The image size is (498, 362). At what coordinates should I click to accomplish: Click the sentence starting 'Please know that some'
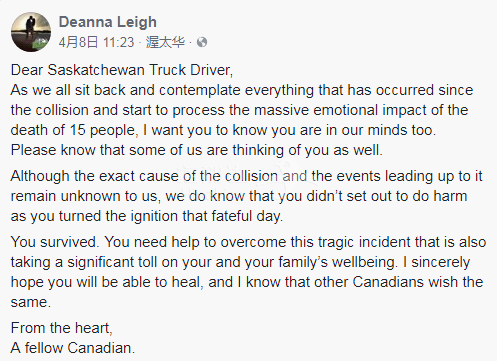tap(196, 150)
